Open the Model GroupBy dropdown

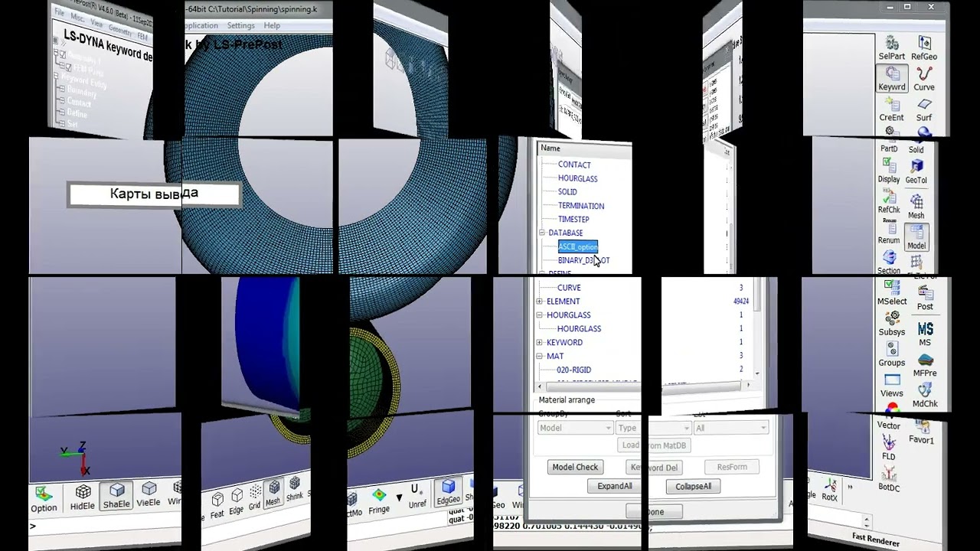pyautogui.click(x=575, y=428)
